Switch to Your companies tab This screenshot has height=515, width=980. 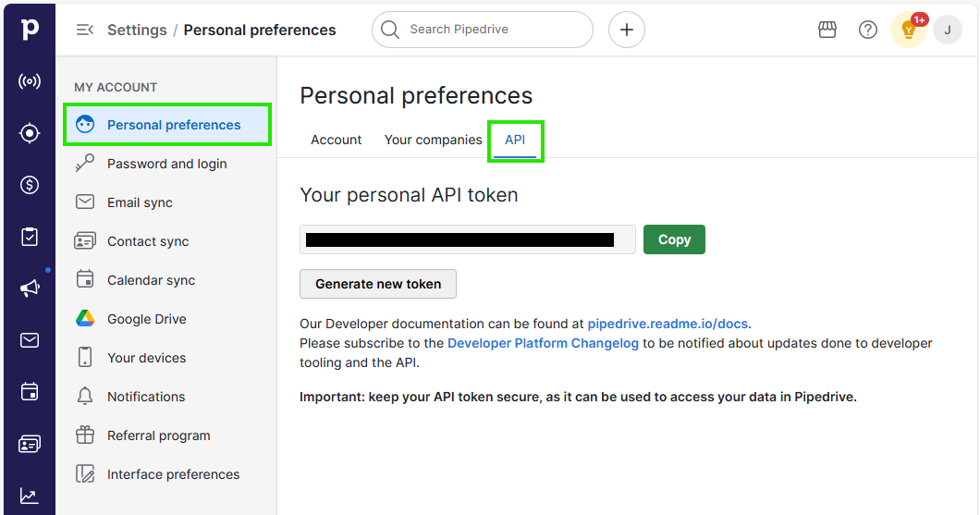[433, 140]
